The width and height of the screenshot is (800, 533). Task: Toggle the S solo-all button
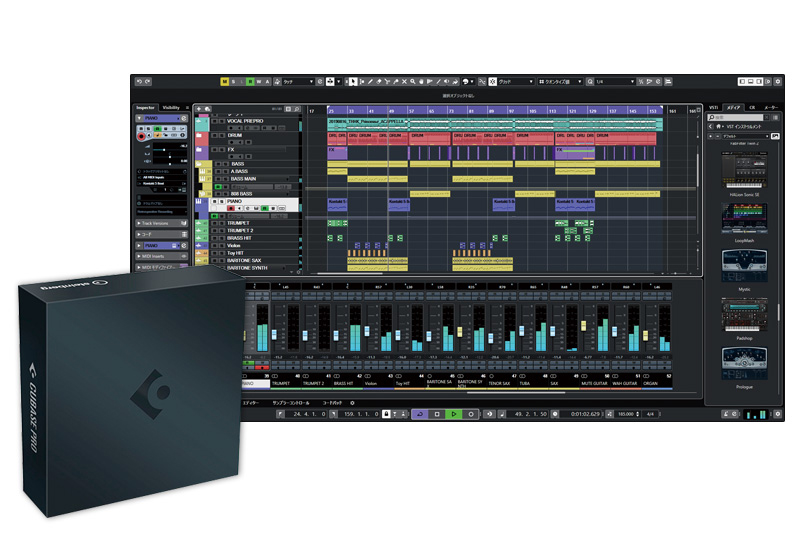(x=233, y=82)
